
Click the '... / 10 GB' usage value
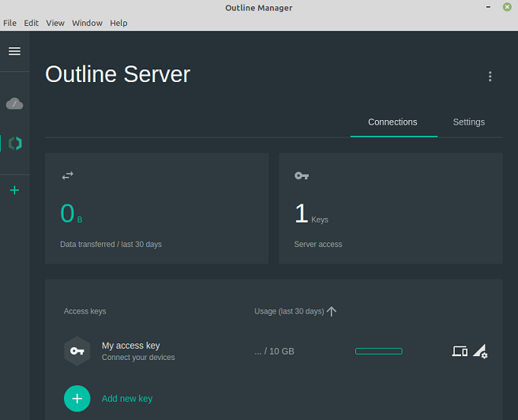point(274,351)
